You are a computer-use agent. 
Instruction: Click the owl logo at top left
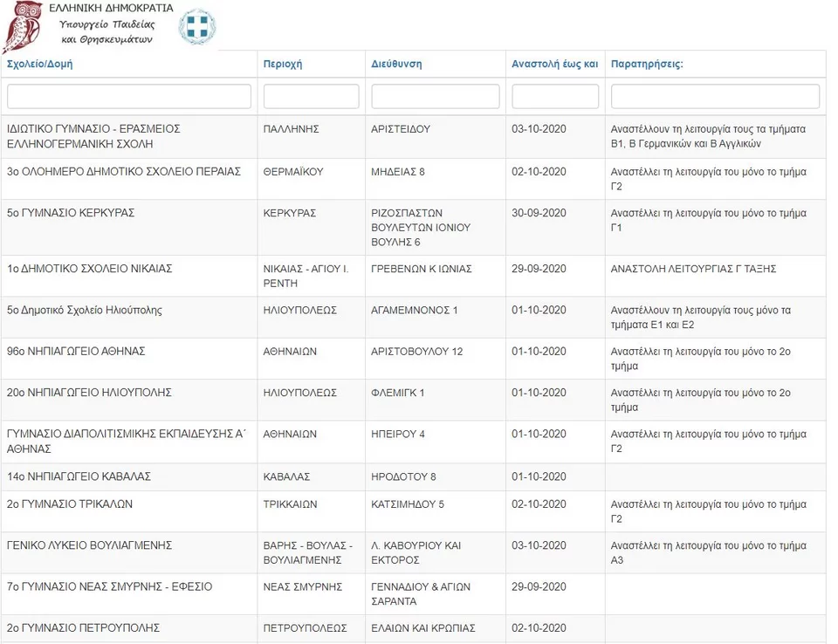pos(21,26)
